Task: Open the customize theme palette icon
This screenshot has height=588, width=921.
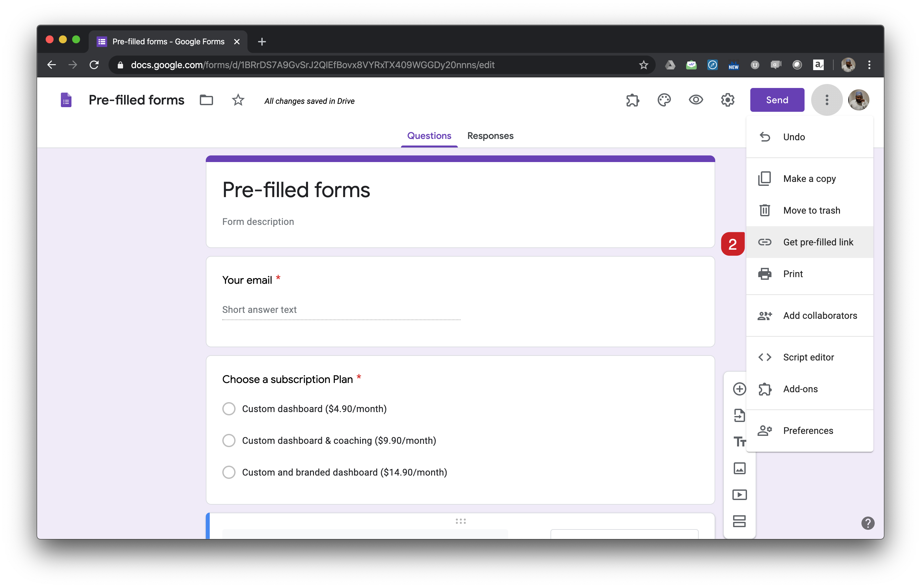Action: coord(664,100)
